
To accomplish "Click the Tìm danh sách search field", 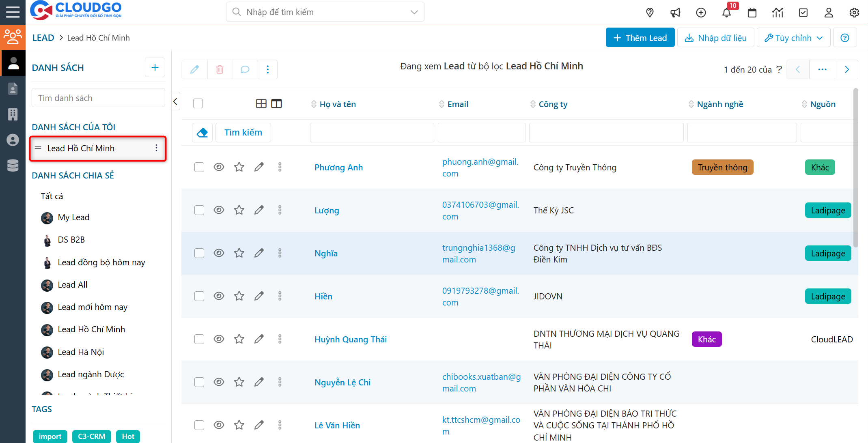I will (x=98, y=98).
